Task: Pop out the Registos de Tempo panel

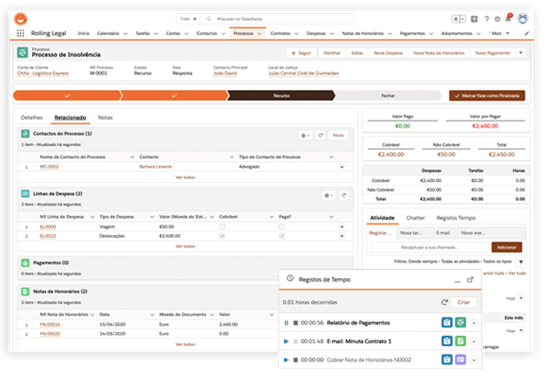Action: 470,280
